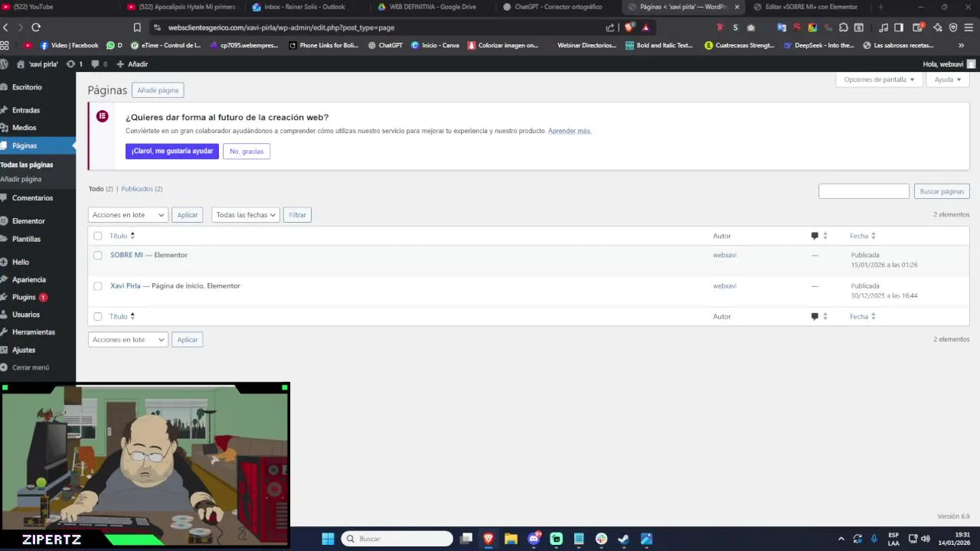Image resolution: width=980 pixels, height=551 pixels.
Task: Bookmark this page icon in the address bar
Action: click(x=137, y=28)
